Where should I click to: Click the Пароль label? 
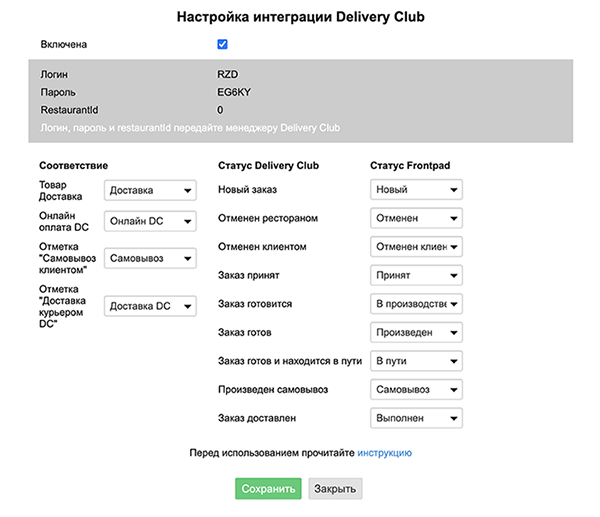(x=58, y=92)
